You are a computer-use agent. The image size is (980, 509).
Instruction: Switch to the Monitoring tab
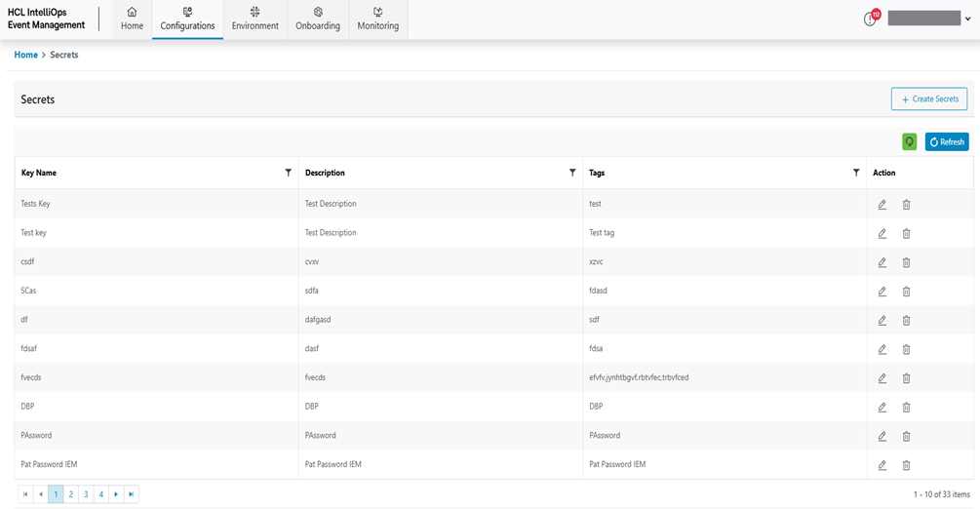pyautogui.click(x=378, y=19)
